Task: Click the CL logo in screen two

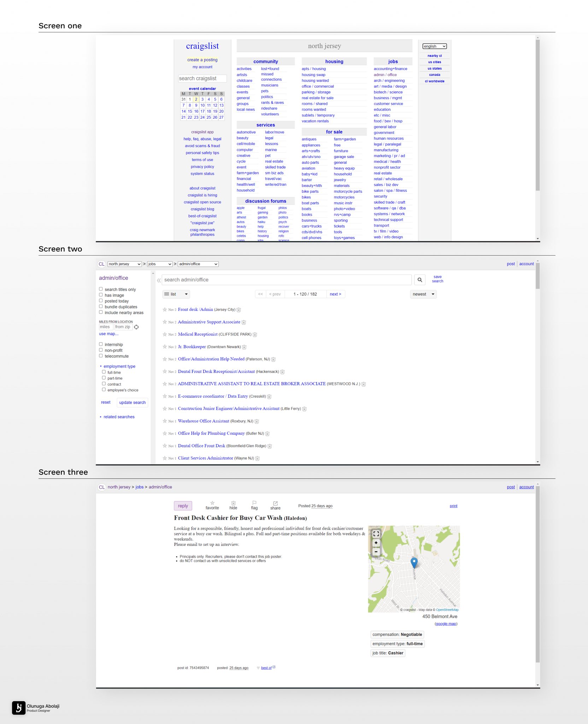Action: [x=101, y=264]
